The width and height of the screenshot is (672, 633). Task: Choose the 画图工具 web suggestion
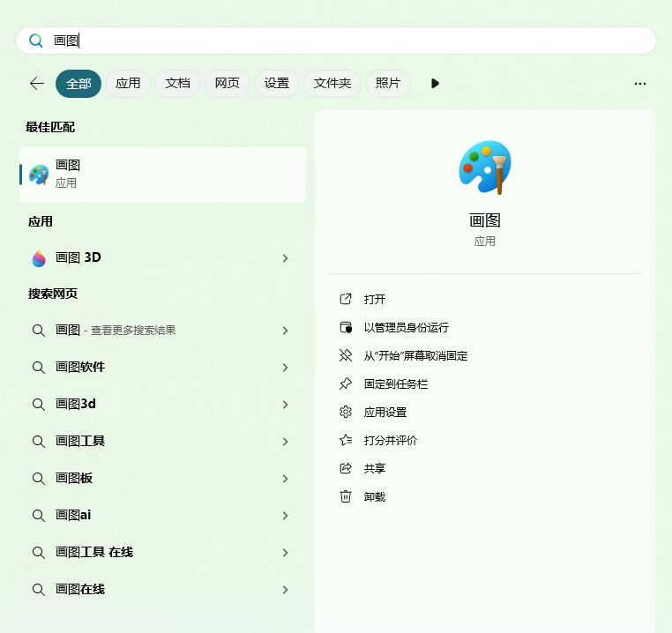[x=163, y=441]
